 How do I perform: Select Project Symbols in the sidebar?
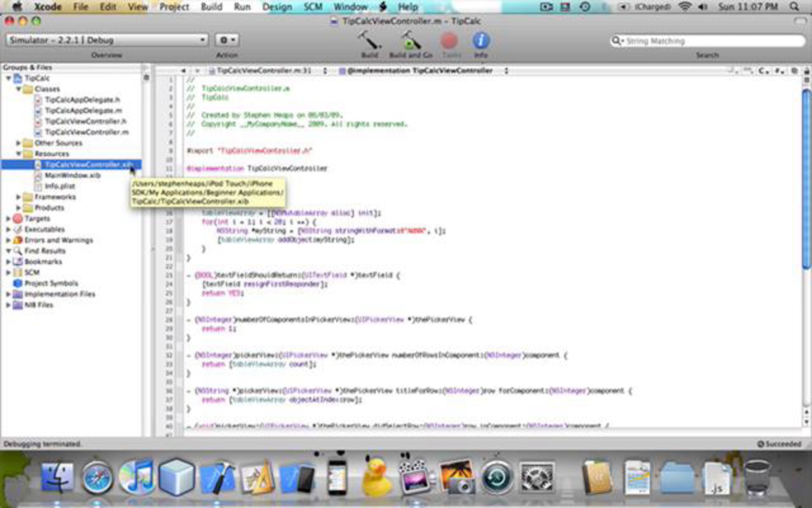pos(51,283)
